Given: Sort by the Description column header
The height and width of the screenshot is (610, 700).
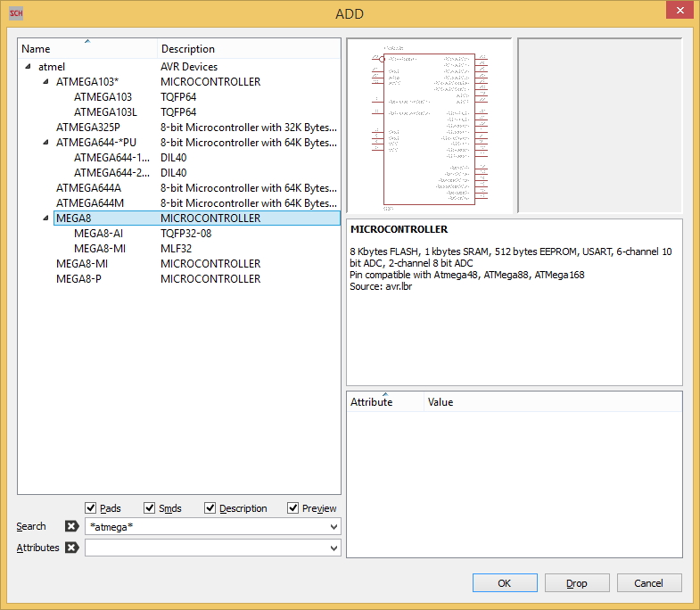Looking at the screenshot, I should pos(249,49).
